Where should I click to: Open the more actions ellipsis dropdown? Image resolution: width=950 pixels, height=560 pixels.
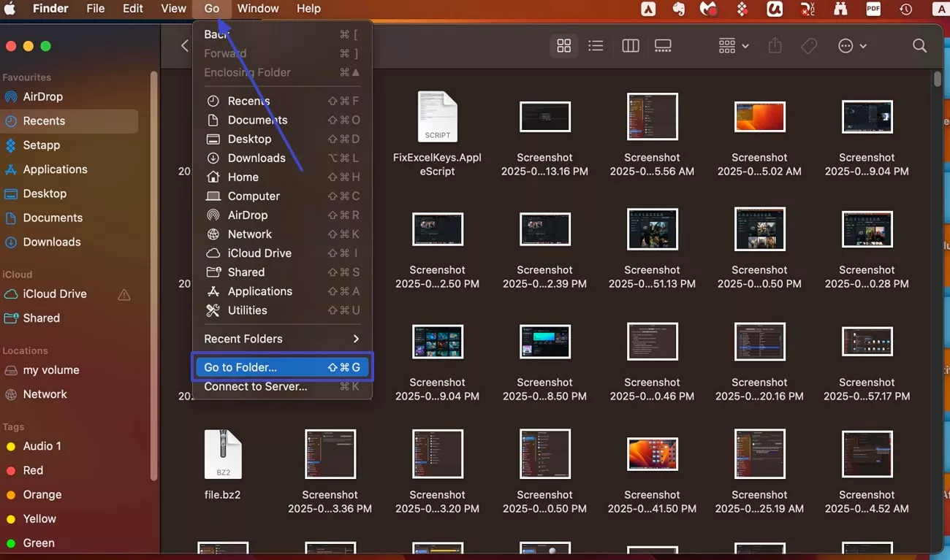[851, 46]
